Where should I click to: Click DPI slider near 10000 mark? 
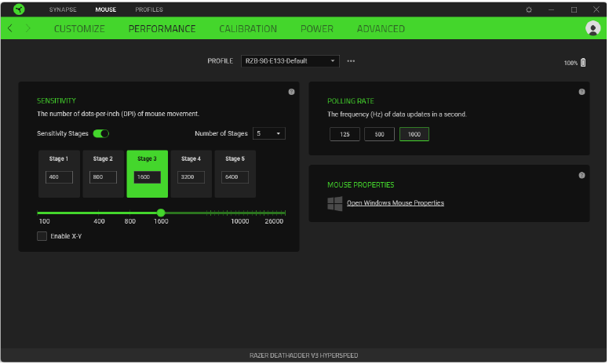pos(240,213)
